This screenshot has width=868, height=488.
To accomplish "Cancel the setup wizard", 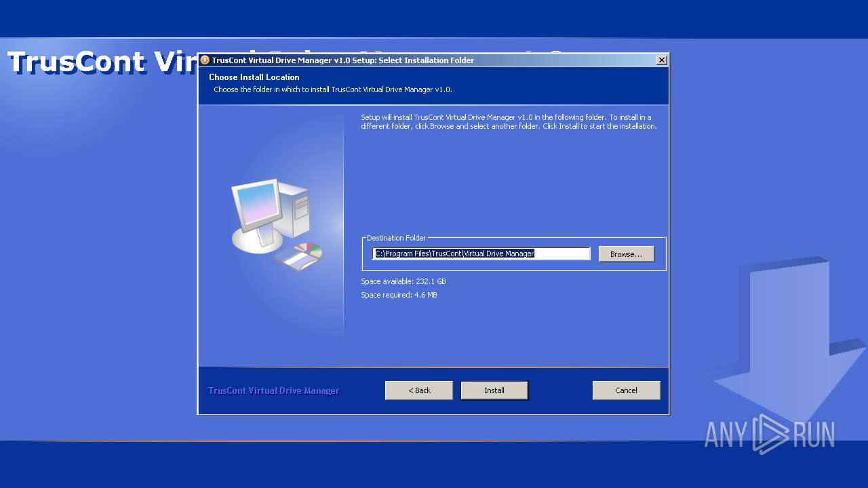I will (x=626, y=390).
